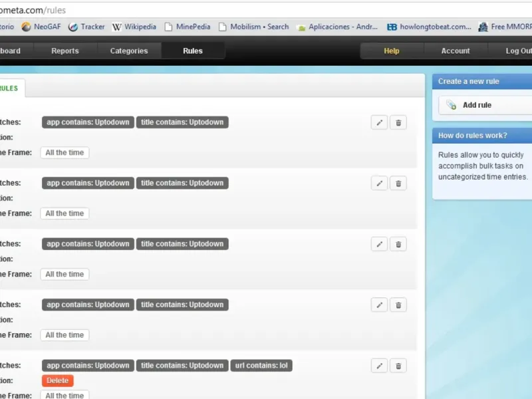Click app contains: Uptodown in the lol rule
Screen dimensions: 532x399
point(88,365)
